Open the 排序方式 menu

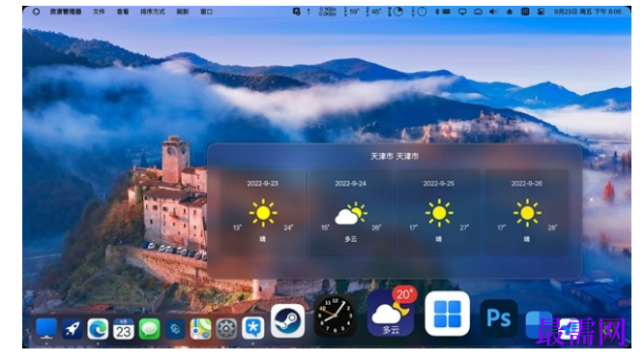click(x=153, y=12)
